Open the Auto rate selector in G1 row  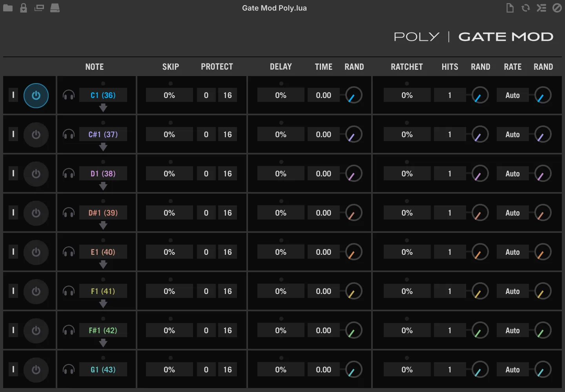pos(512,370)
